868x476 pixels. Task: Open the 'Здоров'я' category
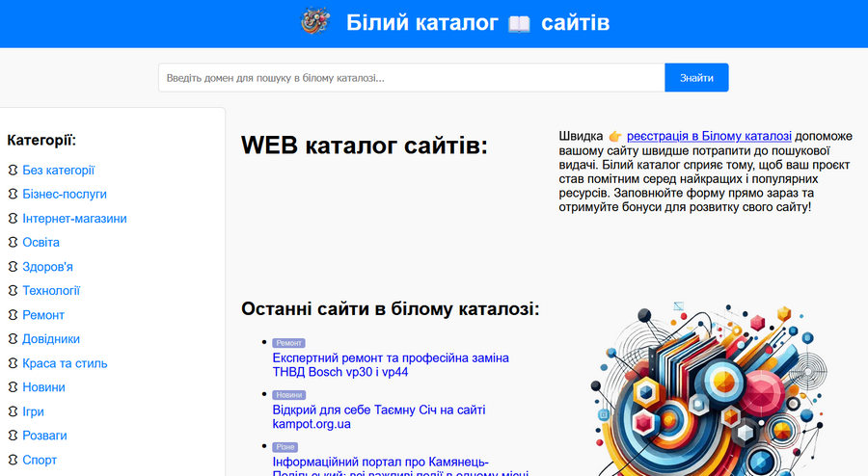[47, 267]
